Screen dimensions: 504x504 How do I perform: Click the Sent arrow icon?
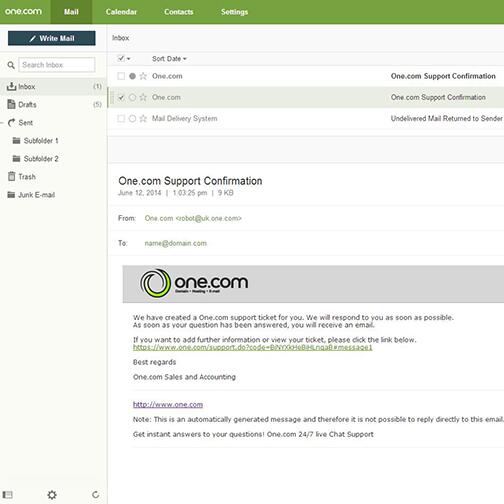(12, 123)
